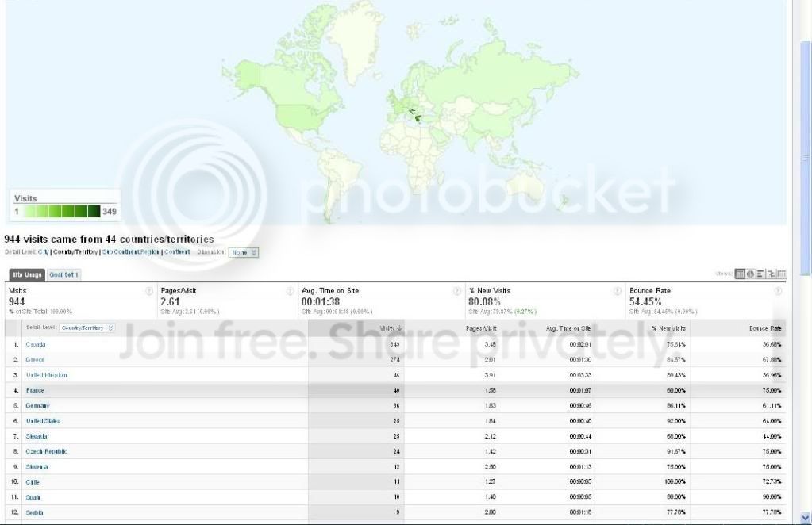Click the dark green Croatia region on map
This screenshot has width=812, height=525.
[x=412, y=111]
